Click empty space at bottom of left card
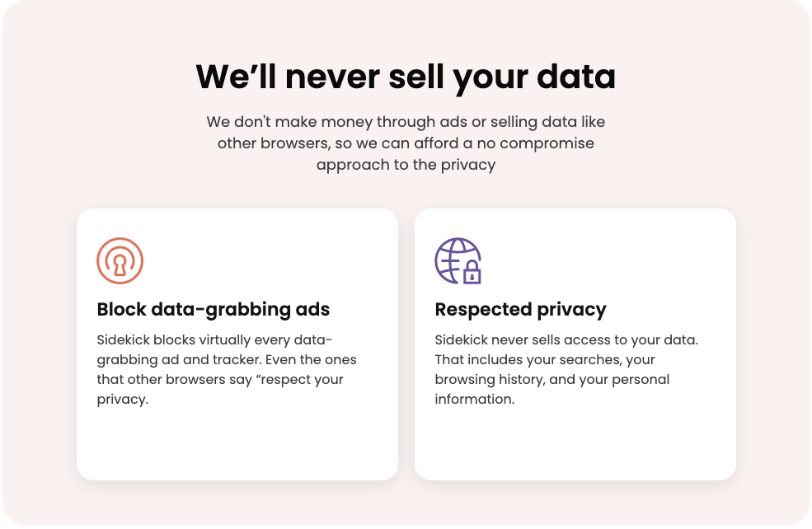Screen dimensions: 812x529 click(237, 446)
